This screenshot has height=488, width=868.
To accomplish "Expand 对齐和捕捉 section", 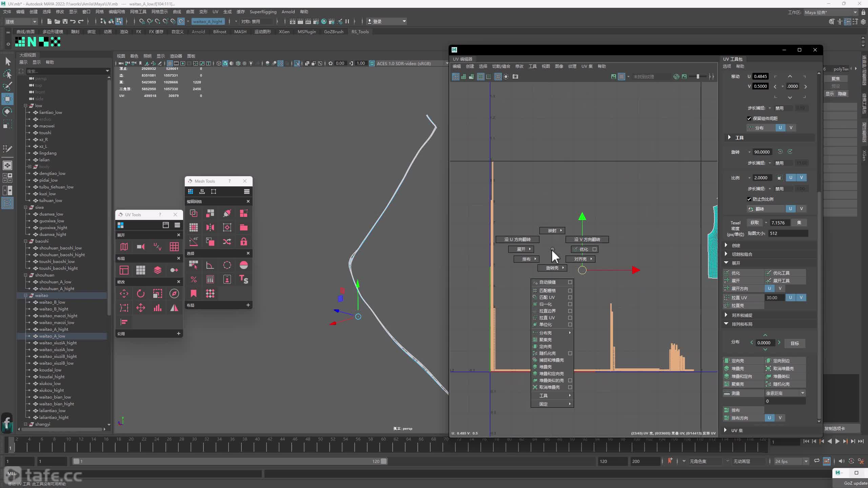I will tap(726, 315).
